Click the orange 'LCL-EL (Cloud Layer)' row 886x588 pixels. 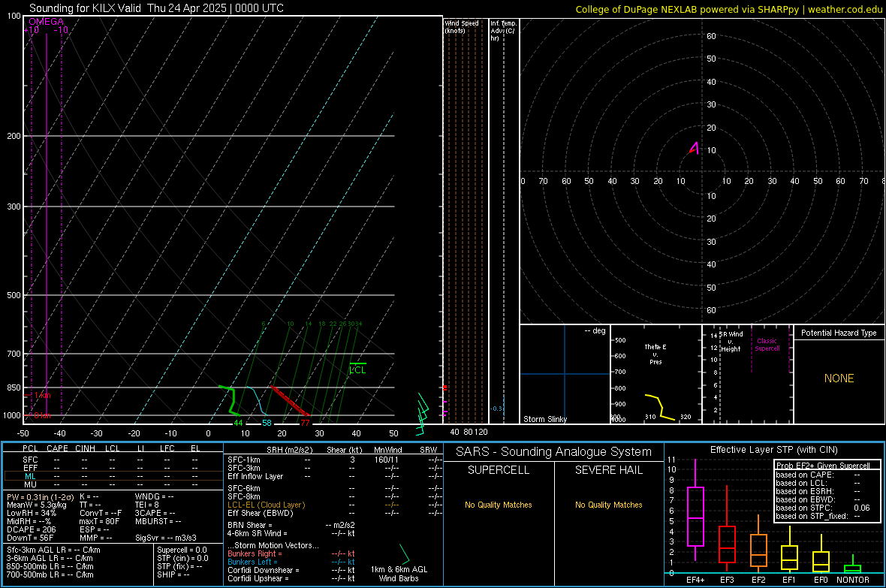pos(266,505)
